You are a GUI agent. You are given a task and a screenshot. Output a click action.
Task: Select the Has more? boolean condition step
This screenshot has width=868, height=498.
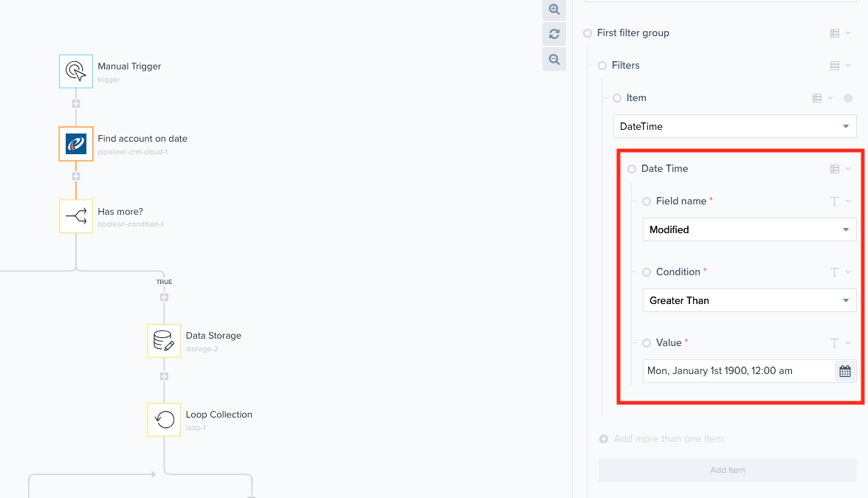pyautogui.click(x=76, y=215)
